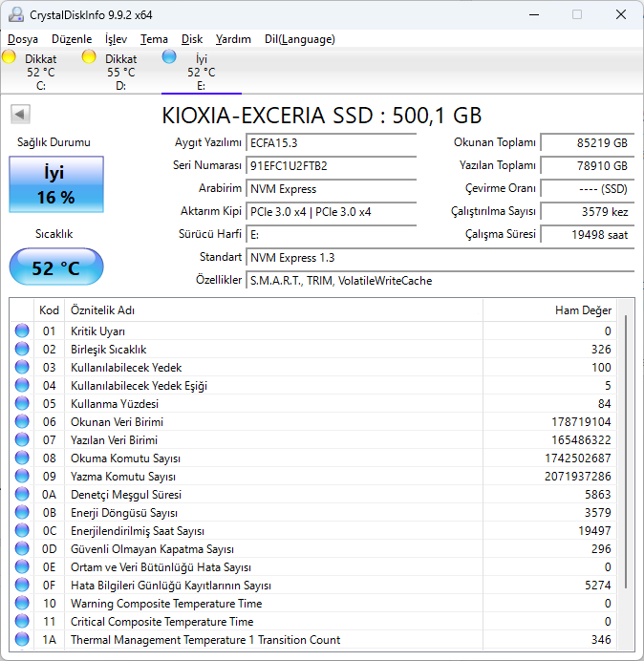Select drive E: İyi tab

click(x=202, y=72)
